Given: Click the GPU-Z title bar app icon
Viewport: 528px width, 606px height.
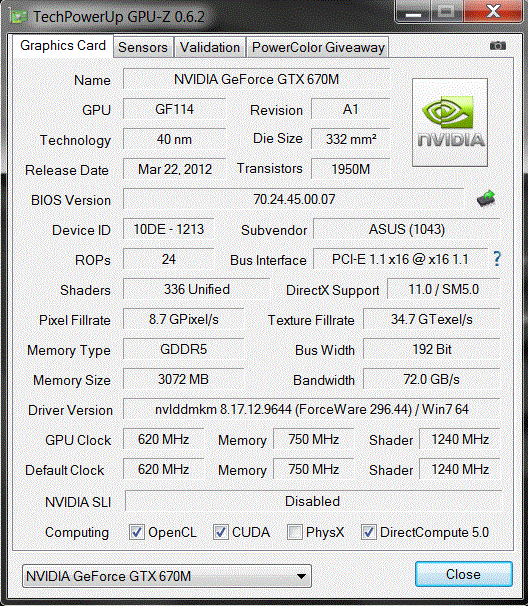Looking at the screenshot, I should (x=19, y=17).
